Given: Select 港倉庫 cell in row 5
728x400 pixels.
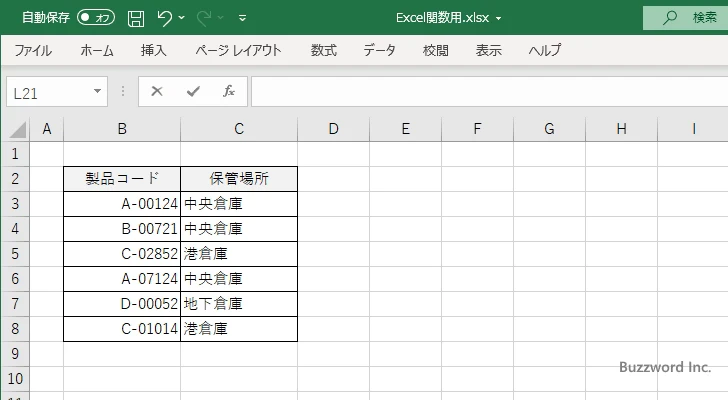Looking at the screenshot, I should tap(239, 254).
